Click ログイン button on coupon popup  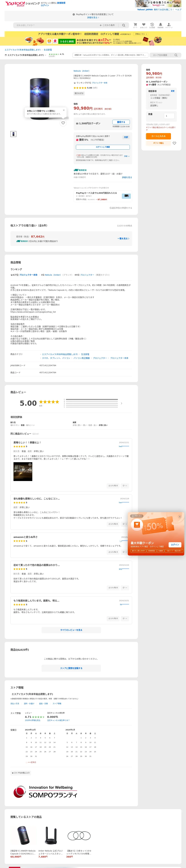click(175, 545)
